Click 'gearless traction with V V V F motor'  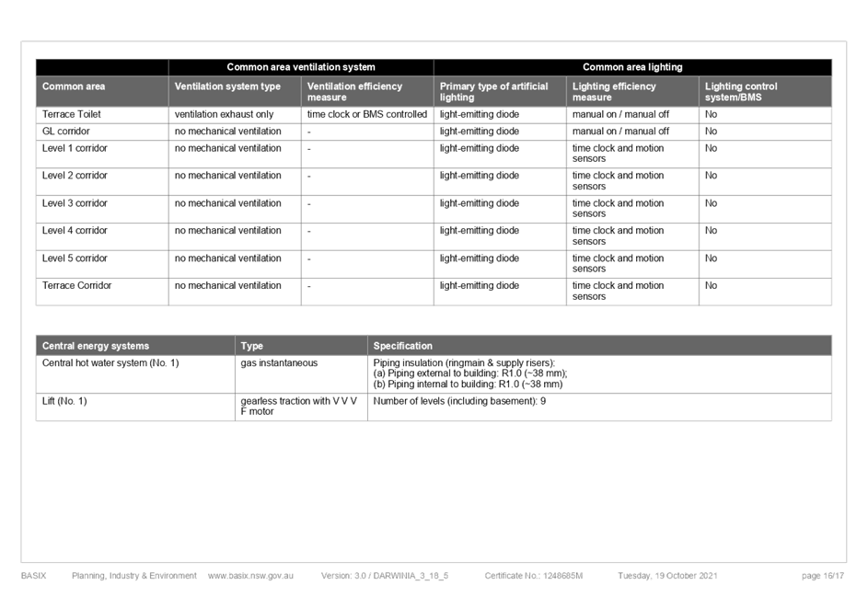click(x=299, y=407)
